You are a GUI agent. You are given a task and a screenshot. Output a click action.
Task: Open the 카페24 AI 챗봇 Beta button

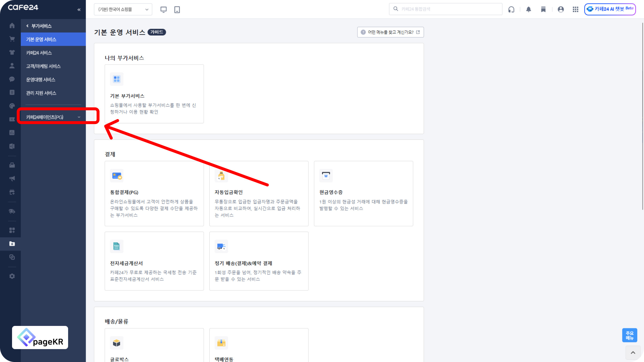pyautogui.click(x=610, y=9)
